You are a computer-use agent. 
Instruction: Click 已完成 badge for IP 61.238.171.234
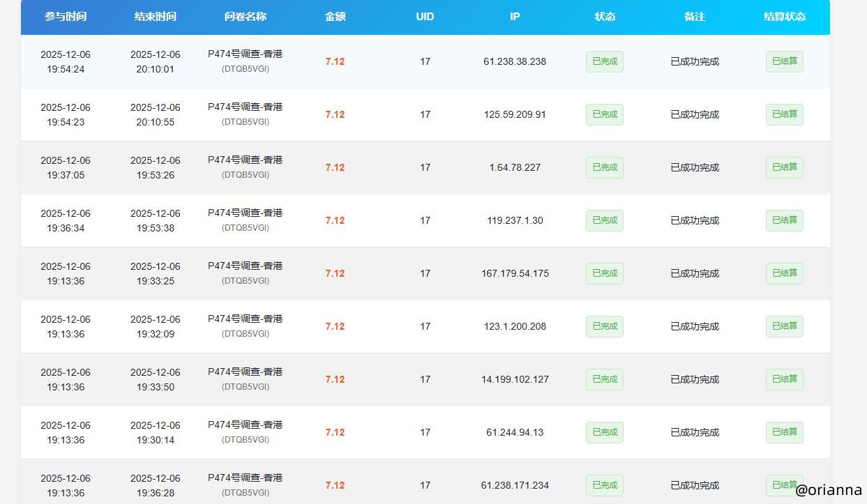coord(605,485)
